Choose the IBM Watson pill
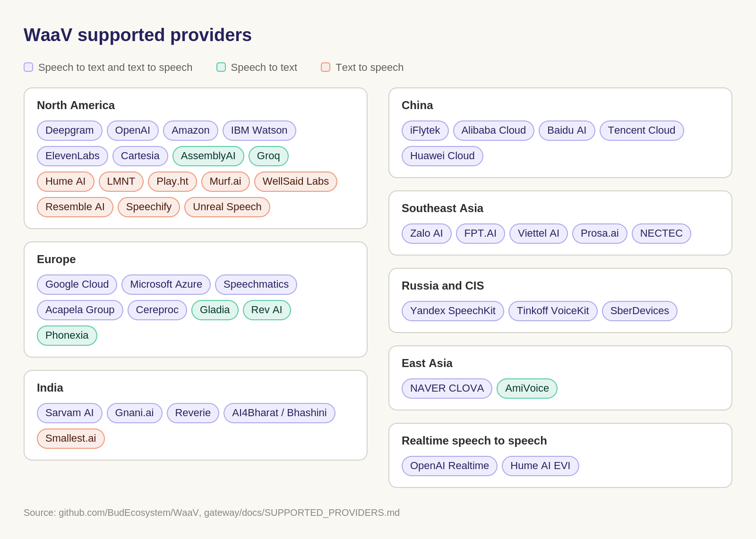 pos(259,130)
